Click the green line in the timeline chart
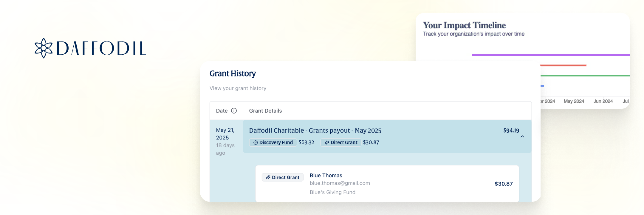The width and height of the screenshot is (644, 215). pyautogui.click(x=584, y=76)
